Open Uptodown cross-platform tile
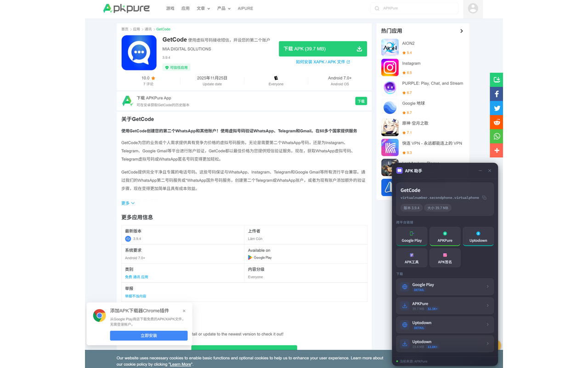The width and height of the screenshot is (588, 368). pyautogui.click(x=478, y=236)
